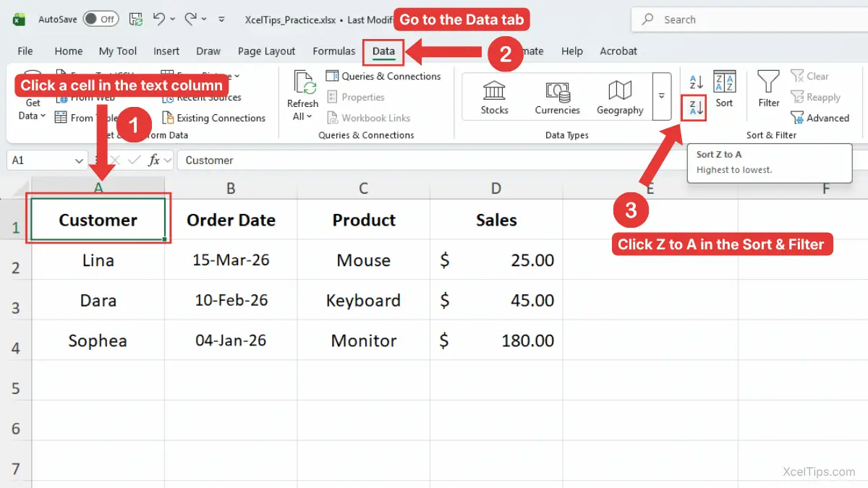Click the cell containing Lina
868x488 pixels.
[98, 260]
